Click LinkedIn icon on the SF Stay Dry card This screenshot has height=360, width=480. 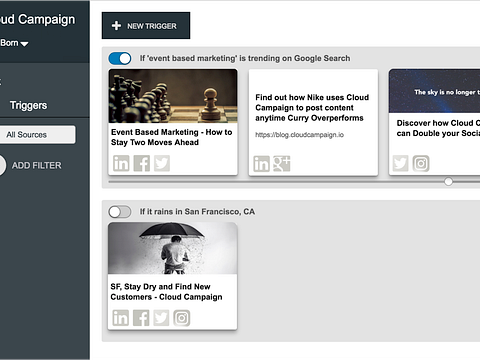click(x=120, y=318)
